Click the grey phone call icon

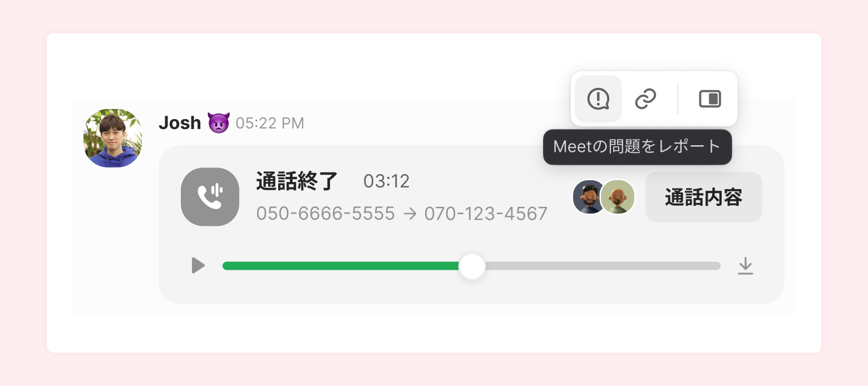(210, 197)
